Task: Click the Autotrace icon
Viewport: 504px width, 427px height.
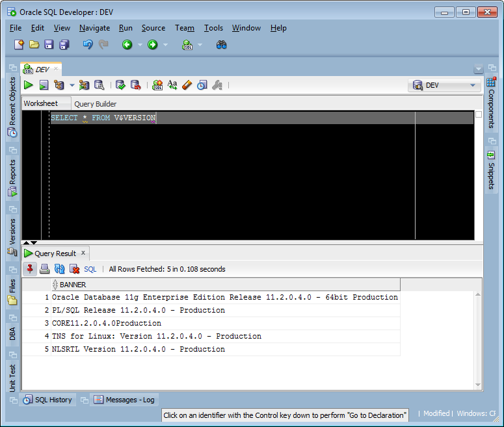Action: [x=84, y=85]
